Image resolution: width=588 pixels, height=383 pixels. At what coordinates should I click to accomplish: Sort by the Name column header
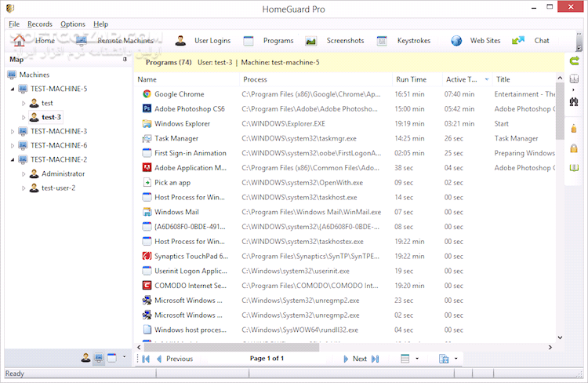tap(187, 79)
